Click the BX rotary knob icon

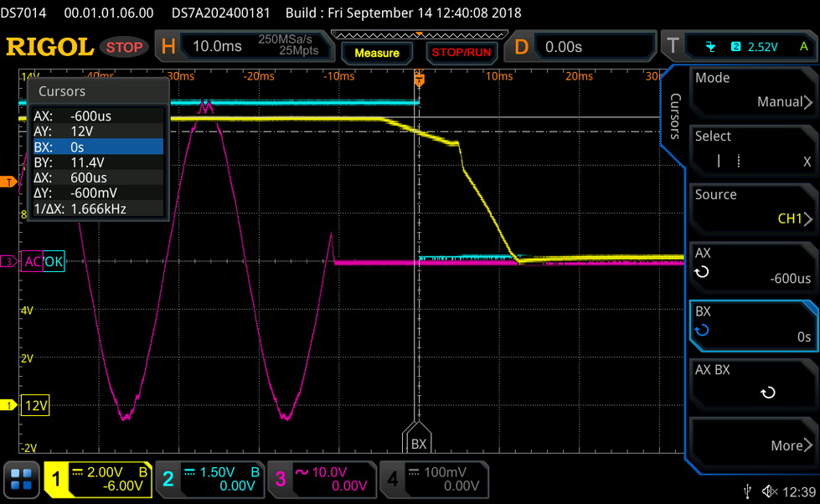pyautogui.click(x=701, y=330)
